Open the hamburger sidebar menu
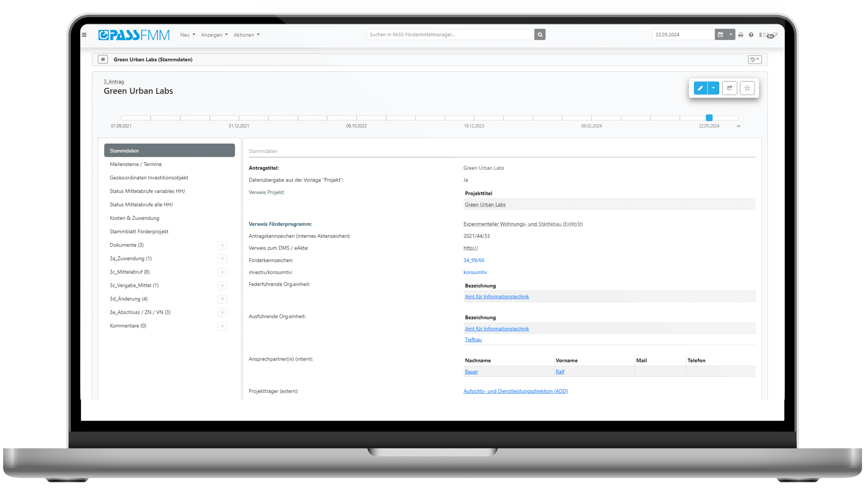 (x=84, y=35)
